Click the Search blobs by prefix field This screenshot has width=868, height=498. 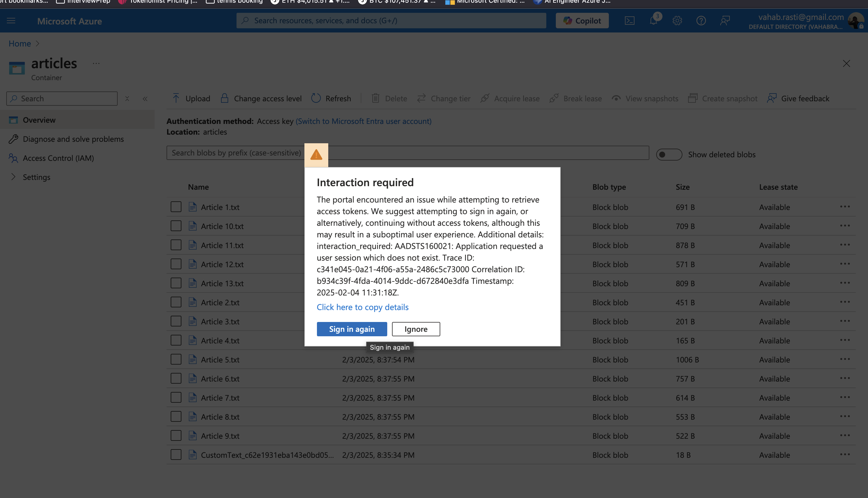click(x=408, y=153)
